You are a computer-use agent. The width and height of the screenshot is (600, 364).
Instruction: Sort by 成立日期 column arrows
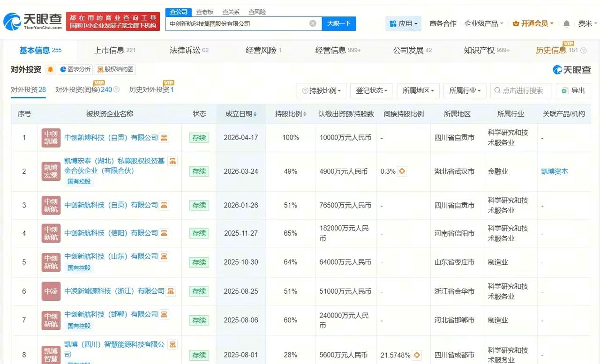tap(255, 114)
